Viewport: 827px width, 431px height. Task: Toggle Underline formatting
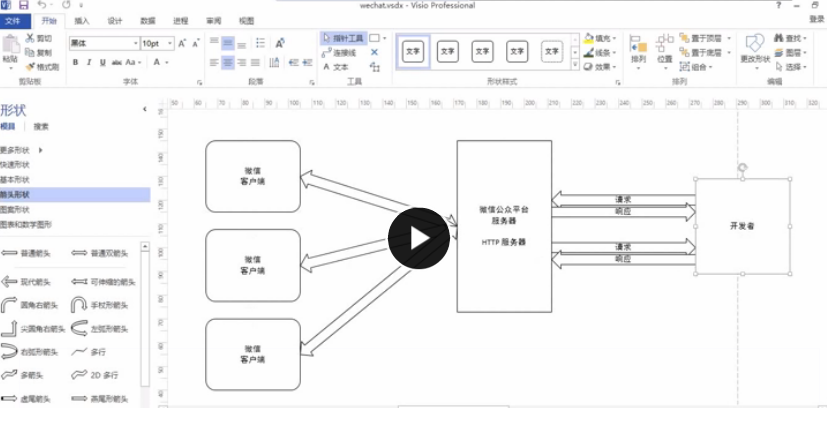pyautogui.click(x=102, y=62)
